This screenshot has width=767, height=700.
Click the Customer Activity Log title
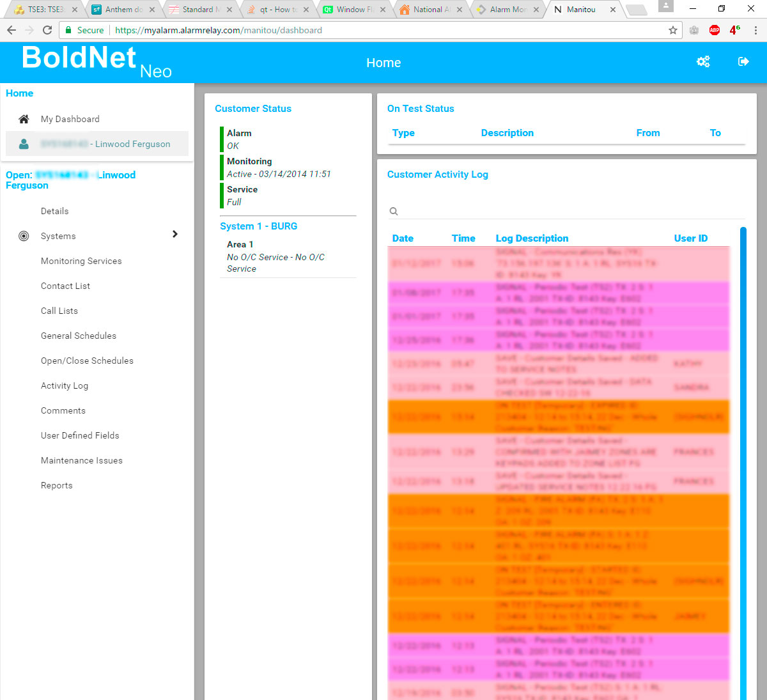438,175
